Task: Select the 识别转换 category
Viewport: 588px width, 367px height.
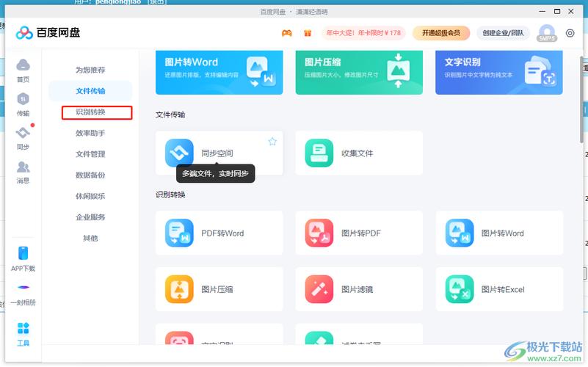Action: (90, 112)
